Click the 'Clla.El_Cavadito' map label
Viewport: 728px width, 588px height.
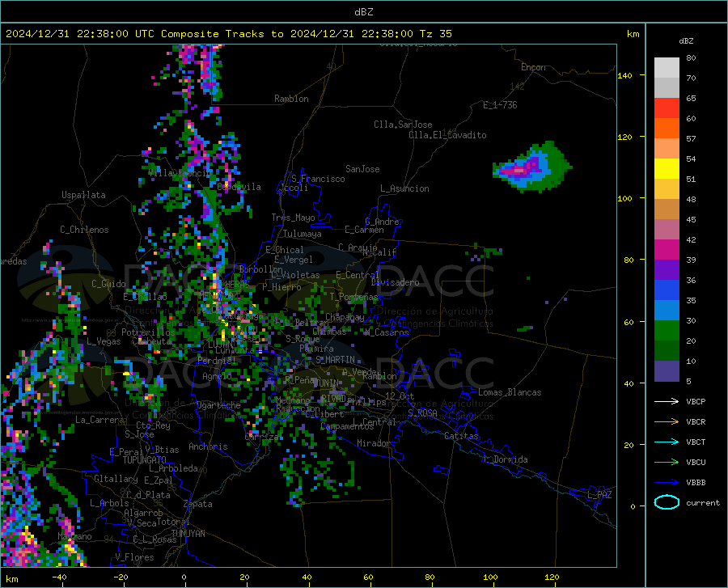(447, 135)
